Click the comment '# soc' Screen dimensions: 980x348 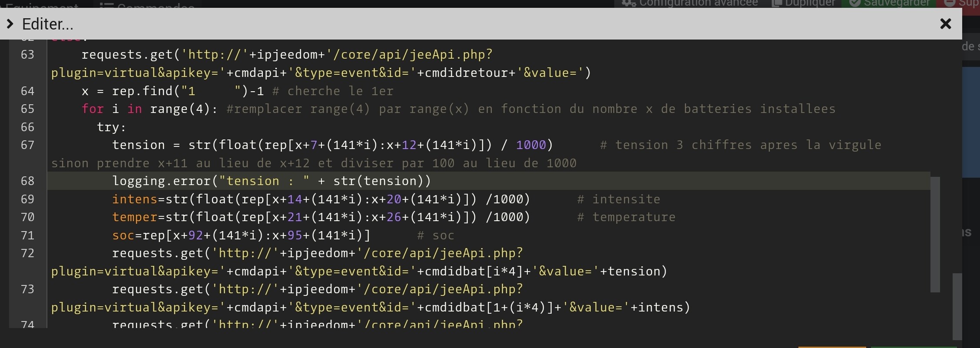click(x=436, y=235)
